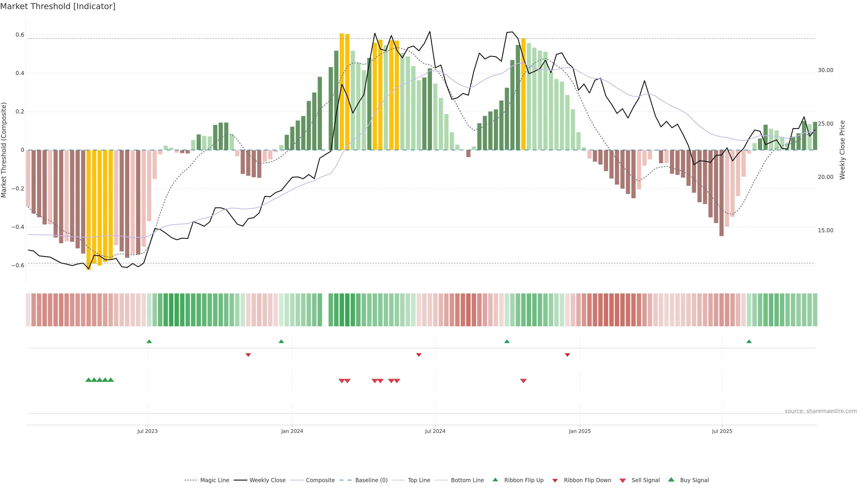The height and width of the screenshot is (488, 868).
Task: Click the Market Threshold [Indicator] chart title
Action: [x=58, y=6]
